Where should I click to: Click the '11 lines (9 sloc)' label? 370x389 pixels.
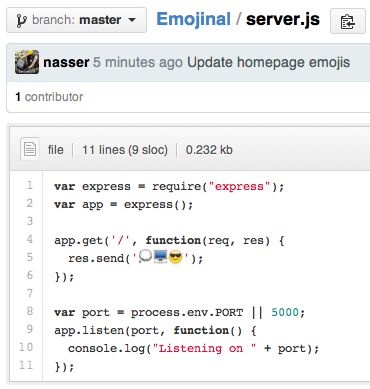[x=125, y=150]
